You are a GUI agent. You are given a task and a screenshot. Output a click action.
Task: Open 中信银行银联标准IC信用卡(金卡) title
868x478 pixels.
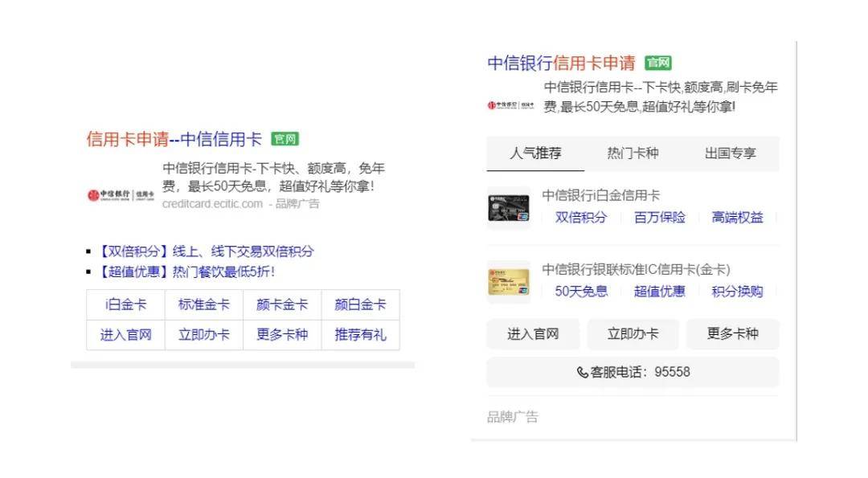point(636,269)
